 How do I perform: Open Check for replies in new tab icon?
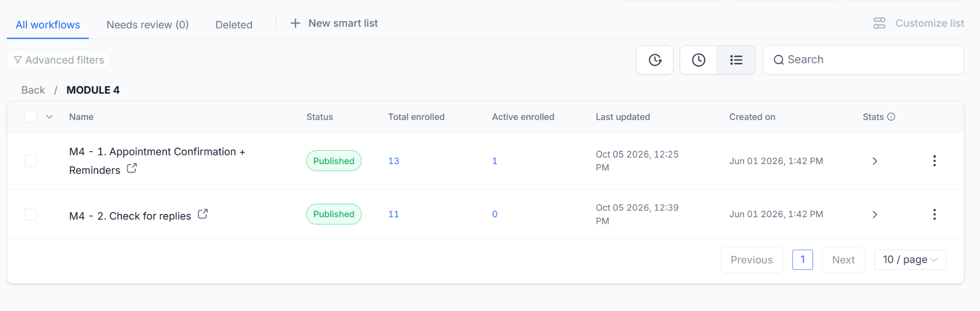tap(203, 214)
